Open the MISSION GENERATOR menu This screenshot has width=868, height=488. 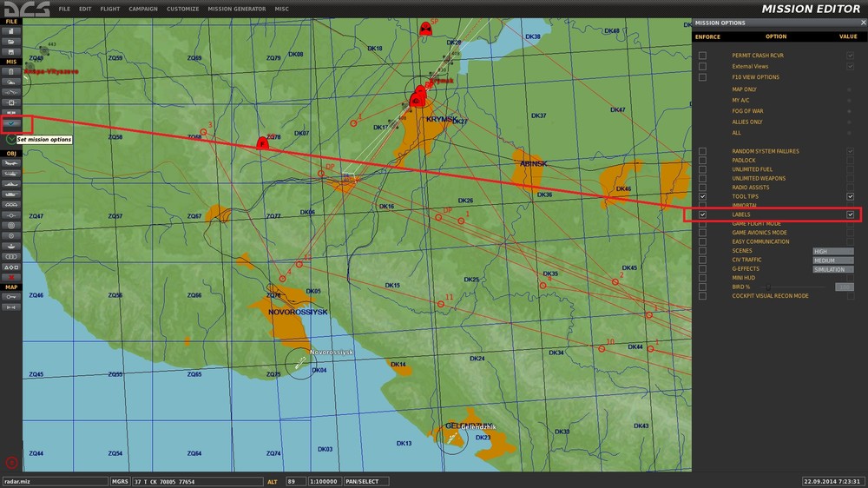[236, 9]
